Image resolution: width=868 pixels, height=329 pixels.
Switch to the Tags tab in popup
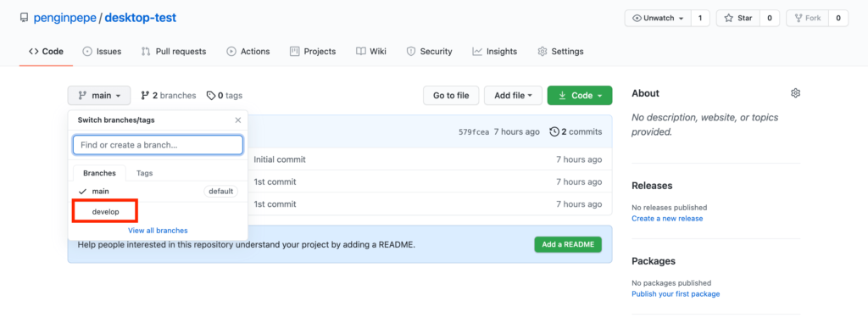(144, 173)
